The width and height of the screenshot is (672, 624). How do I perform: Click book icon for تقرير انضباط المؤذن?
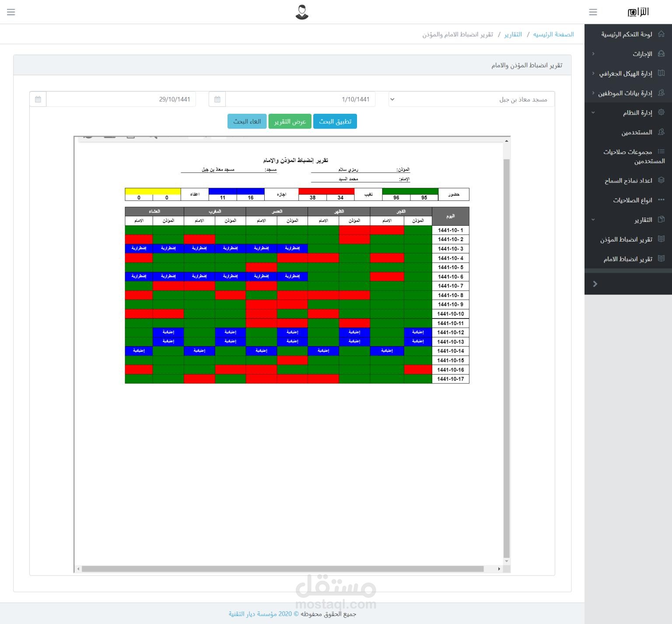[661, 239]
